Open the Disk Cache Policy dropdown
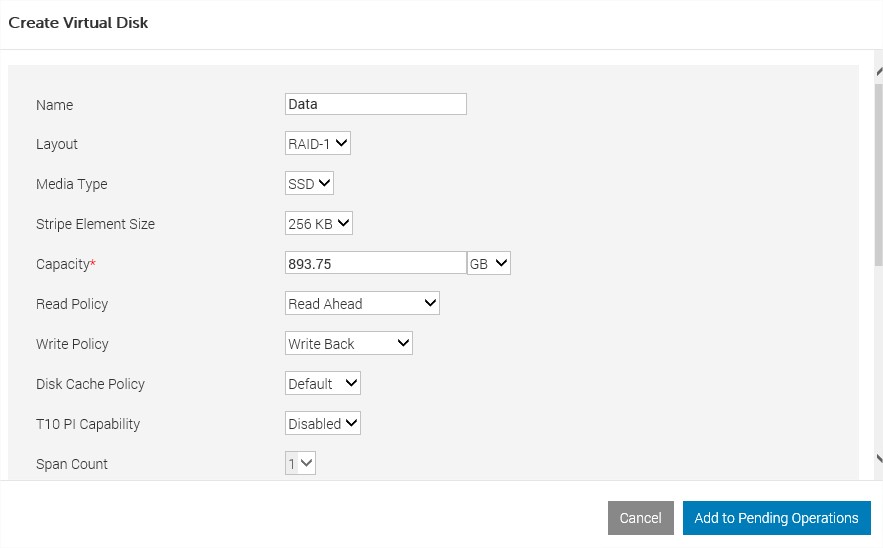Image resolution: width=883 pixels, height=548 pixels. pyautogui.click(x=323, y=384)
